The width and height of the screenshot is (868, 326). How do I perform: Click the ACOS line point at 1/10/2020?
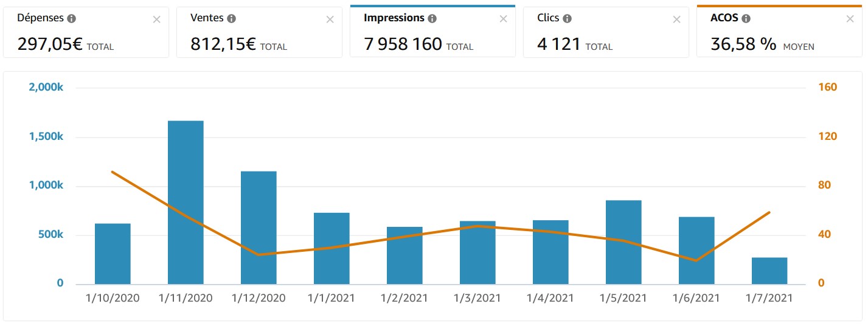(113, 172)
